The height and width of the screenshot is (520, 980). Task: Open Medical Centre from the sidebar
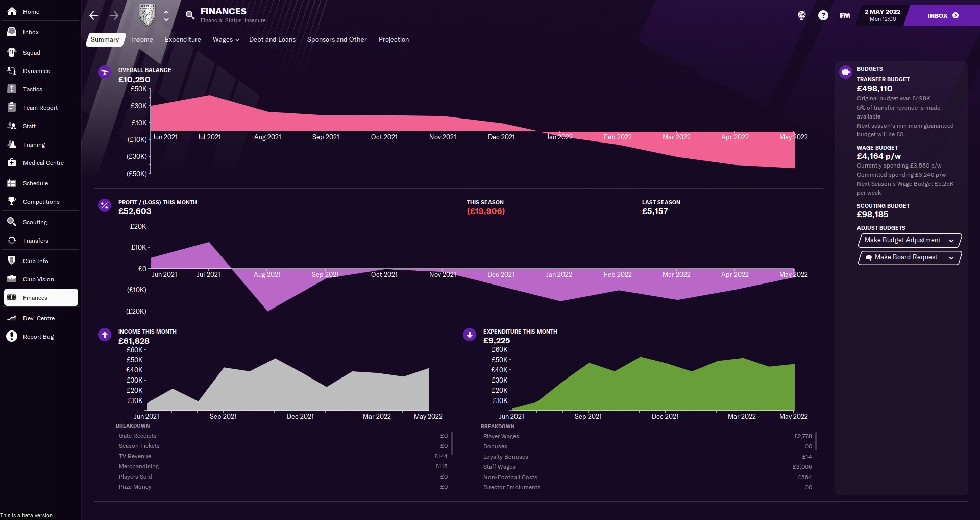(x=43, y=163)
